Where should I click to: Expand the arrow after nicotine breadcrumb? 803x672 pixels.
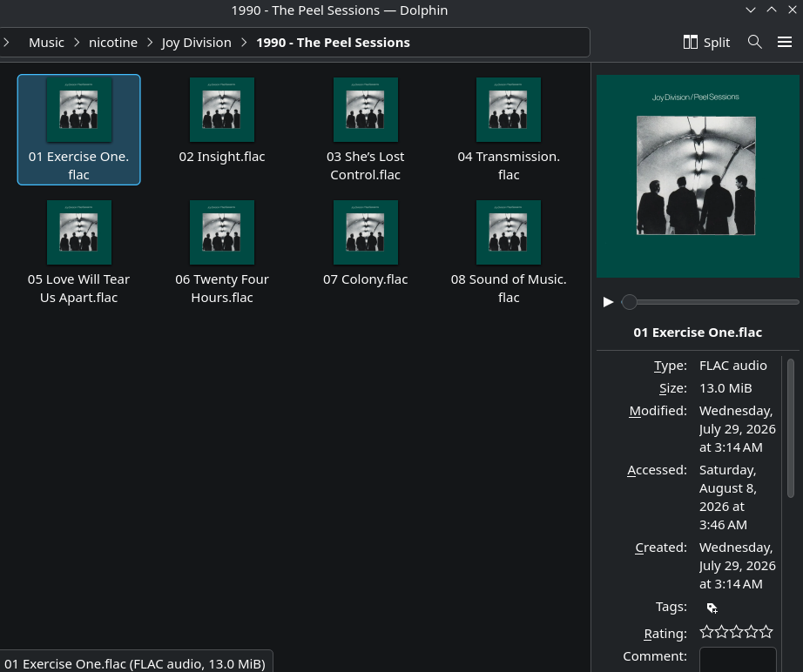(x=150, y=43)
